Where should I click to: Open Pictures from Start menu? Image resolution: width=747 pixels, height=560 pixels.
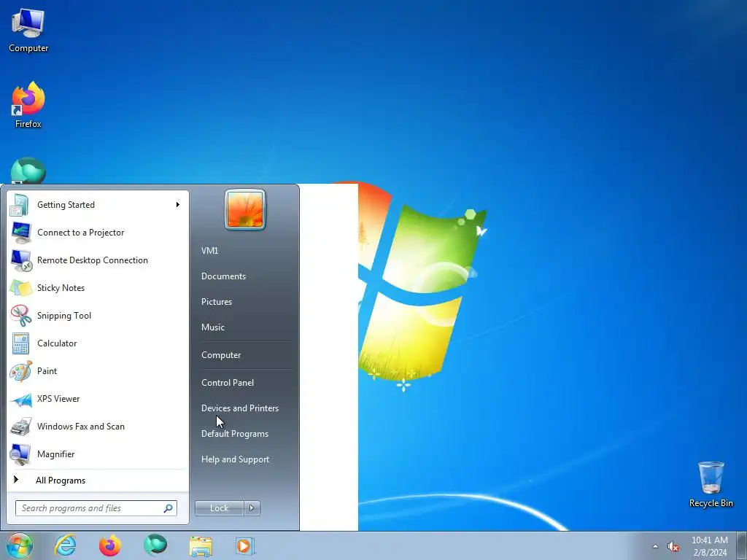point(217,302)
